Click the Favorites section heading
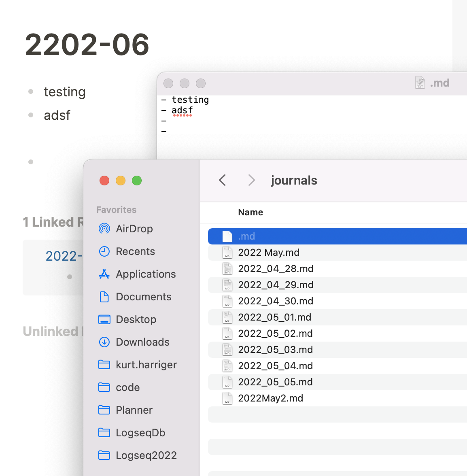Viewport: 467px width, 476px height. [116, 210]
